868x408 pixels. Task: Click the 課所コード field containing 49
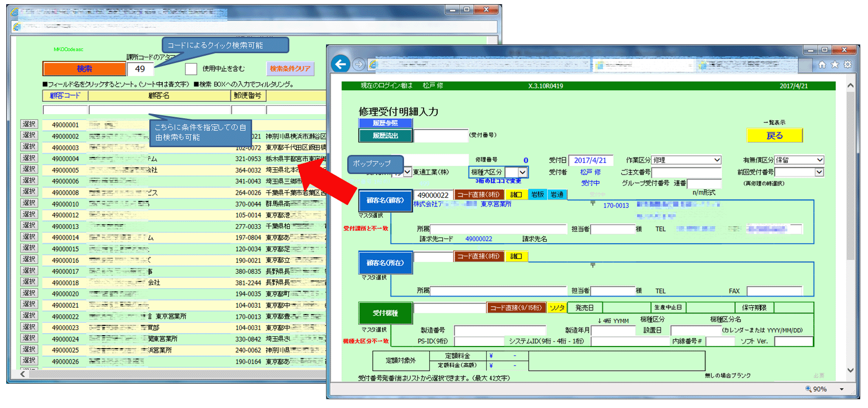(140, 69)
